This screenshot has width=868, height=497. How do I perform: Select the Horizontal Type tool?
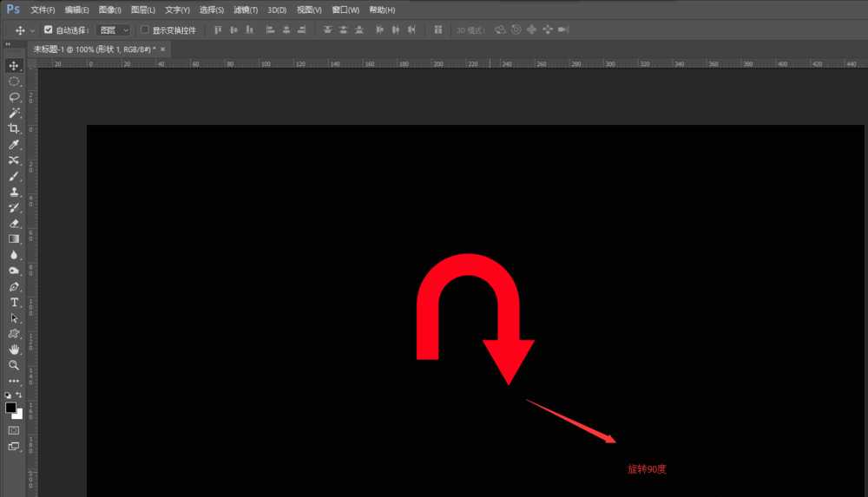14,302
